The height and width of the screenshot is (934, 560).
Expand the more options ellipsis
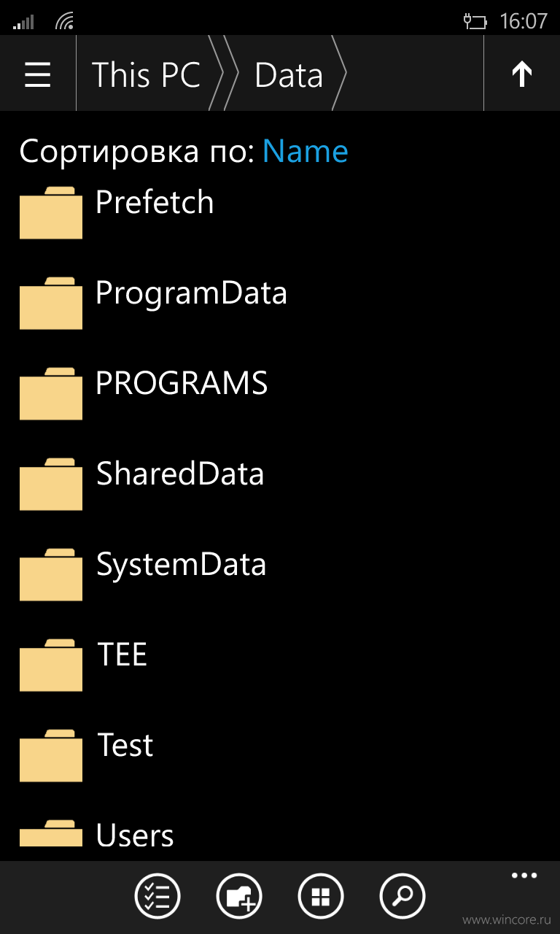[x=524, y=876]
